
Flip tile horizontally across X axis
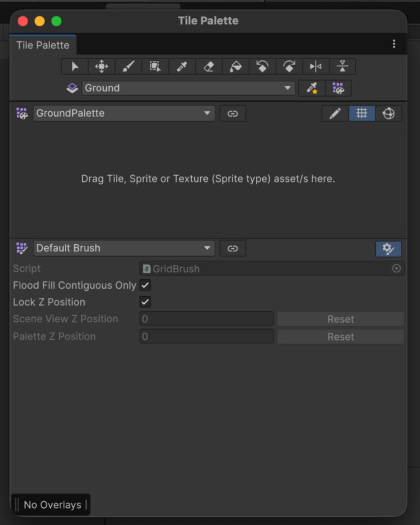pyautogui.click(x=316, y=67)
